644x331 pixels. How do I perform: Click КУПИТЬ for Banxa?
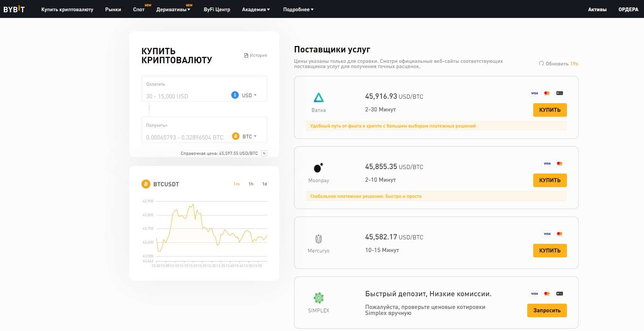550,110
